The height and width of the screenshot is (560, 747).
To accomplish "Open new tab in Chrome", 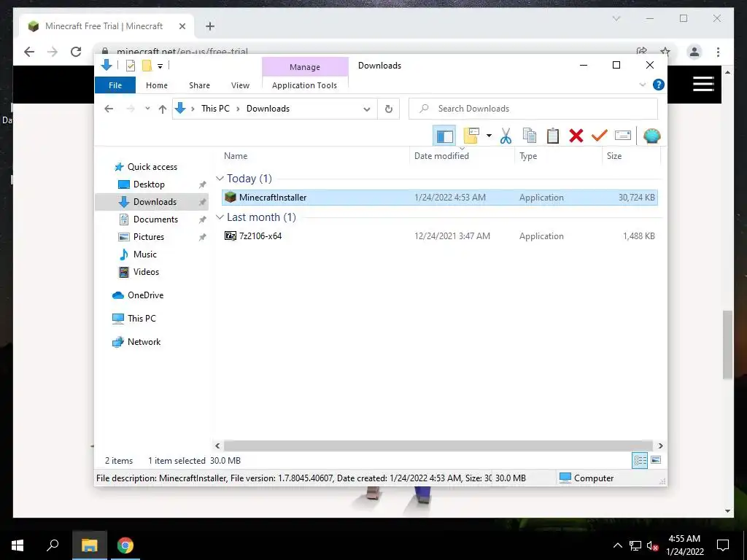I will (210, 26).
